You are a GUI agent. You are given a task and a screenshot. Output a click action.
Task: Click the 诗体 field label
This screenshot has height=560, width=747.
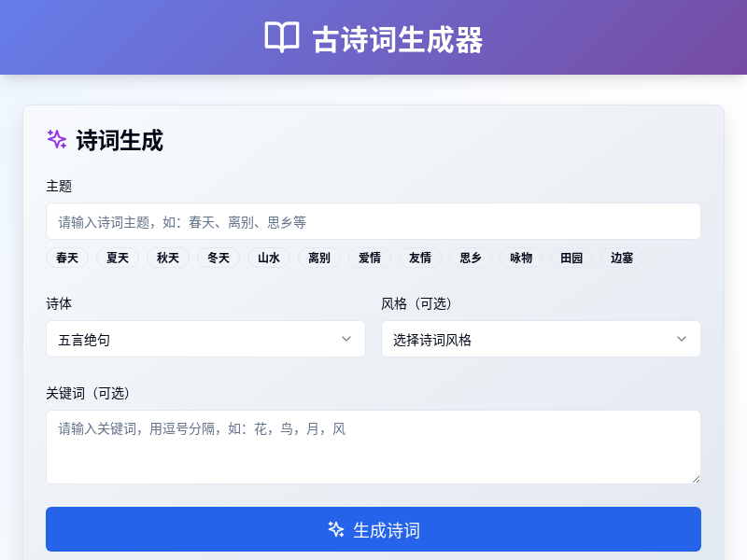59,304
